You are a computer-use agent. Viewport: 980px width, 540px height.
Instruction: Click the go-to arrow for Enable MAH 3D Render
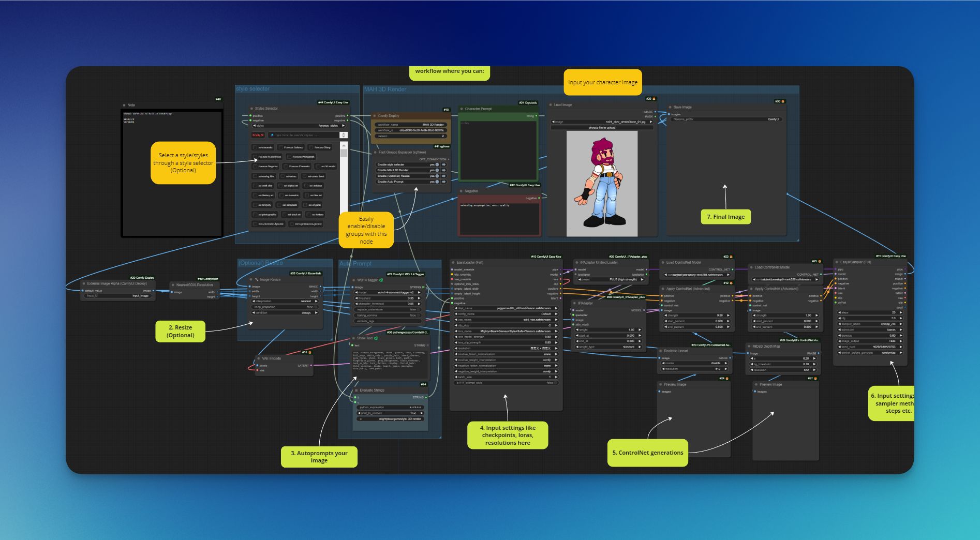tap(443, 170)
